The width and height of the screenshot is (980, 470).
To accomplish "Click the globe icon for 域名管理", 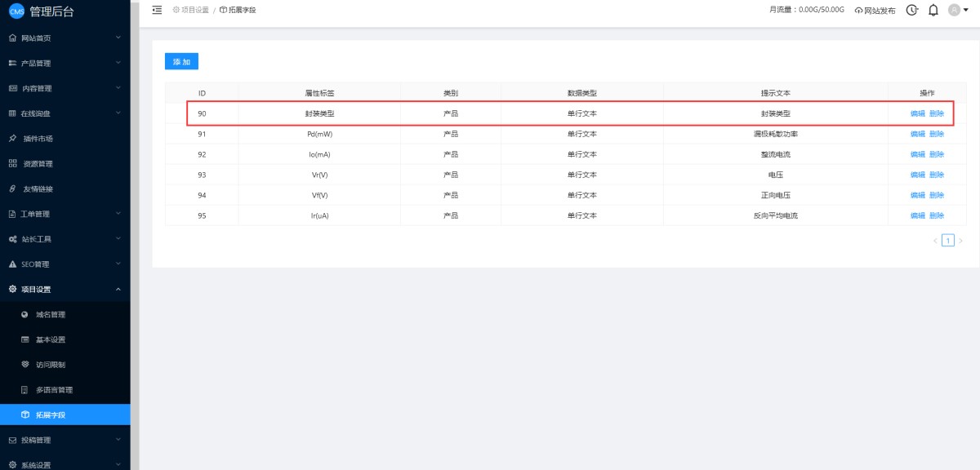I will tap(24, 315).
